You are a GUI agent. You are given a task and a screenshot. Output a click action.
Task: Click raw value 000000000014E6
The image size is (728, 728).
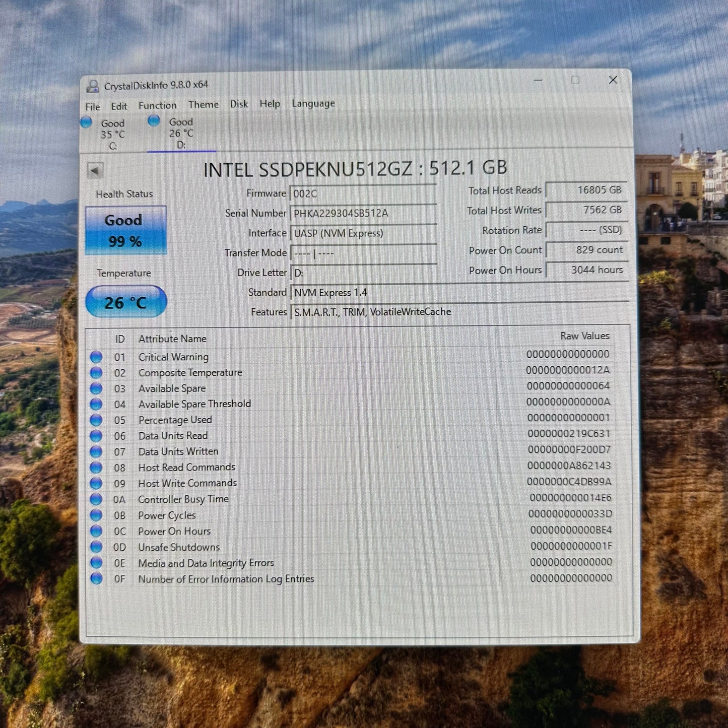point(570,497)
